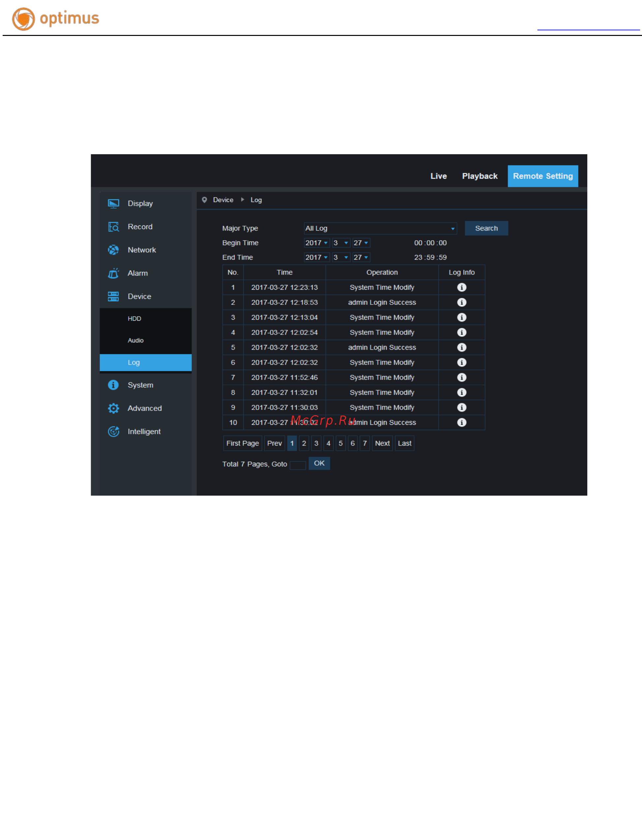Click the System info icon
Screen dimensions: 642x840
113,385
